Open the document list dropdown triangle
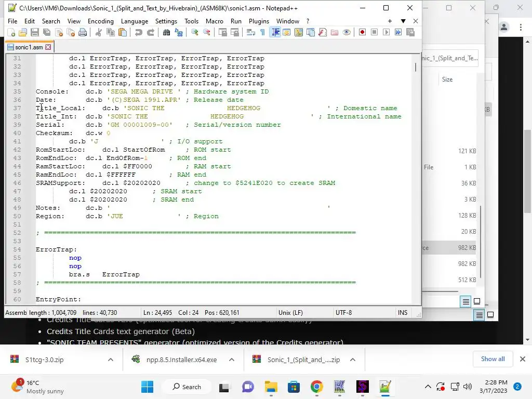This screenshot has height=399, width=532. click(x=403, y=21)
